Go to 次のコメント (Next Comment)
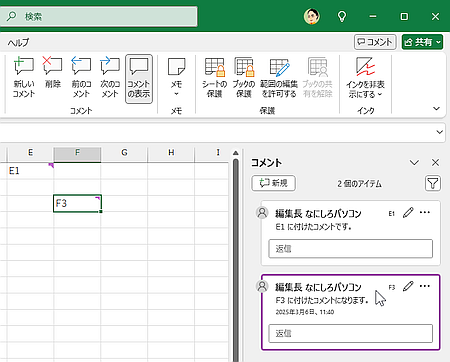 coord(110,77)
